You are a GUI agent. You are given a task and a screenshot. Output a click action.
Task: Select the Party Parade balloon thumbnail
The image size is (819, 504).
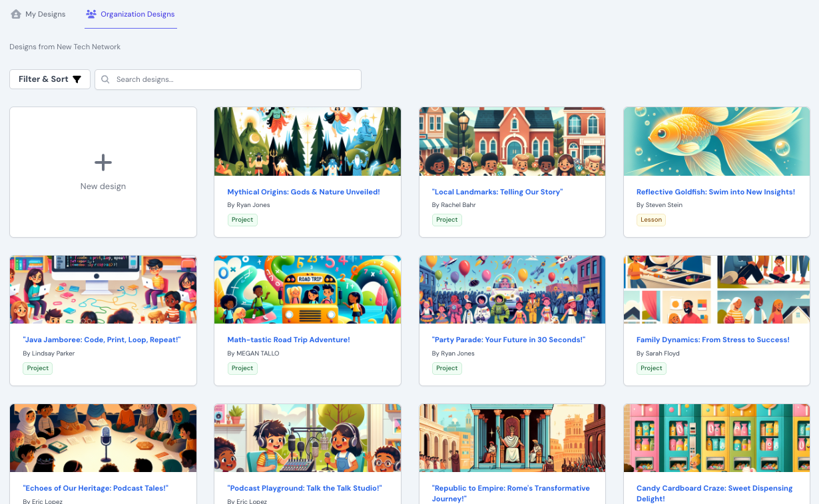(x=512, y=290)
